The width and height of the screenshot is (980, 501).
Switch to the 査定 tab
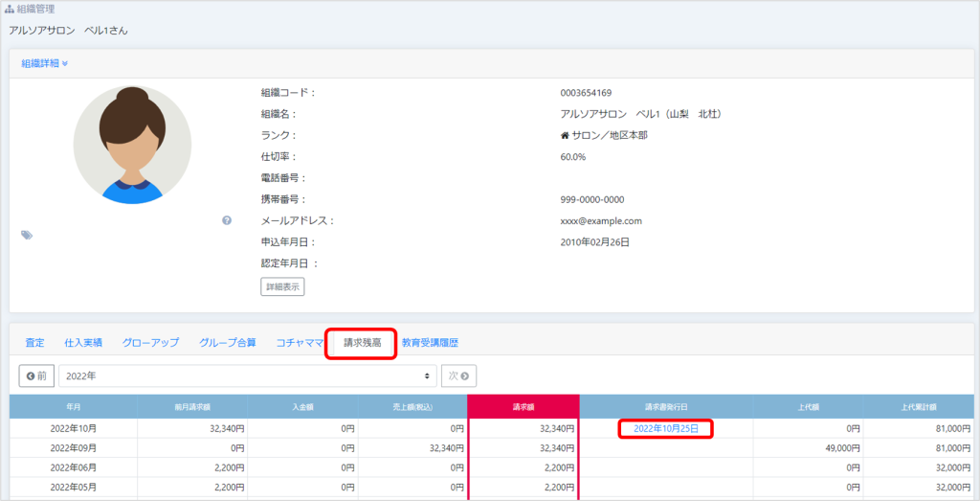click(x=34, y=343)
